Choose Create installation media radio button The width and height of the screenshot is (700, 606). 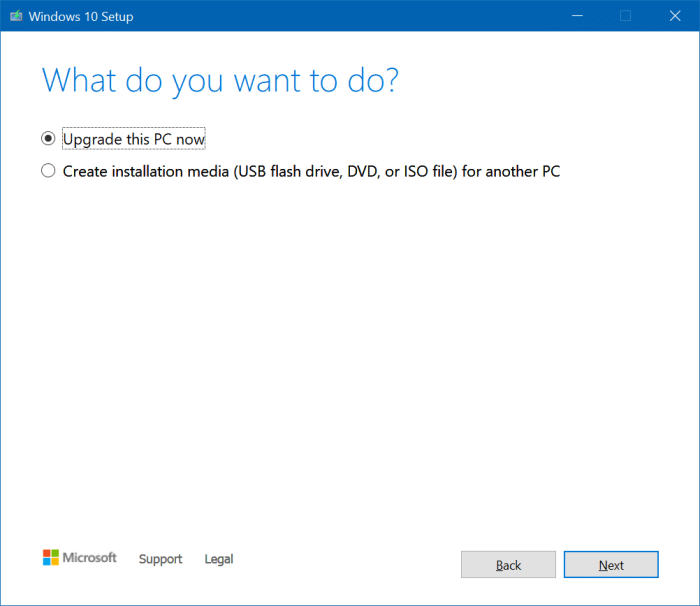pos(48,171)
